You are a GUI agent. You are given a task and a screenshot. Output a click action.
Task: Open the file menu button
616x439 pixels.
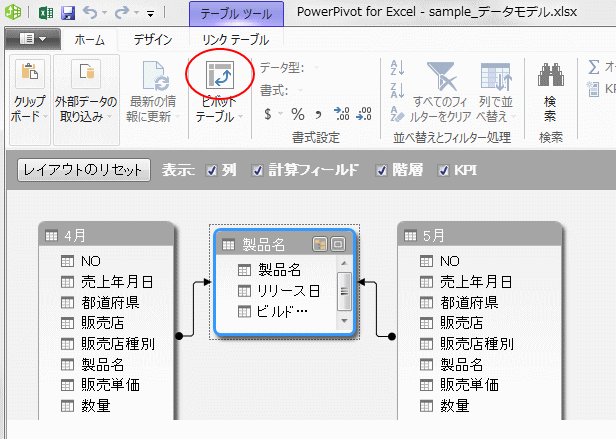[33, 39]
